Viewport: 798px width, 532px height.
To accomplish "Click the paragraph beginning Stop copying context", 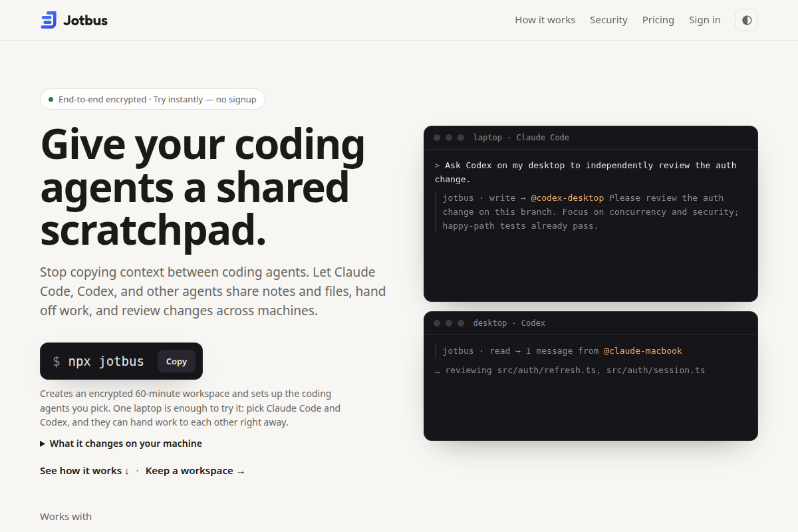I will click(213, 291).
